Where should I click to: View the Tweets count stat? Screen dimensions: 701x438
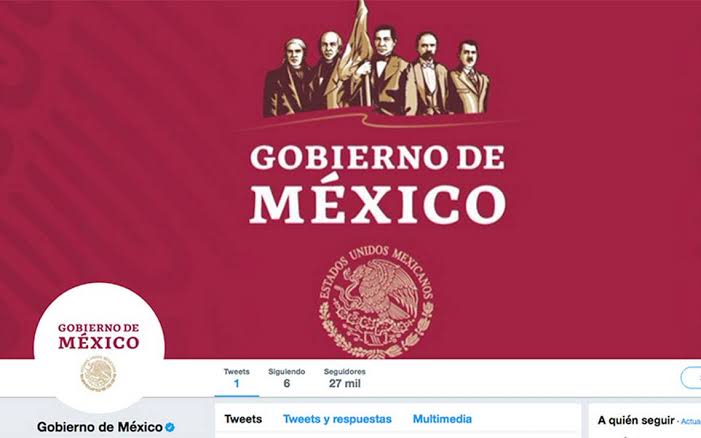(236, 378)
